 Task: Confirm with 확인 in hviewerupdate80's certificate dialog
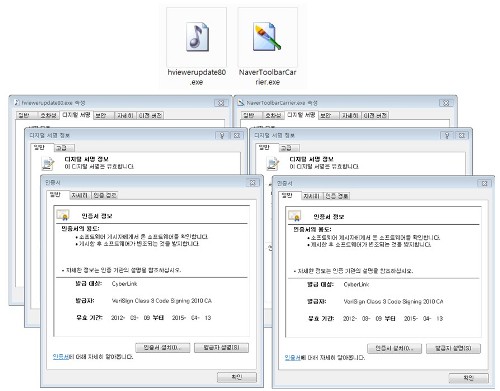(237, 377)
